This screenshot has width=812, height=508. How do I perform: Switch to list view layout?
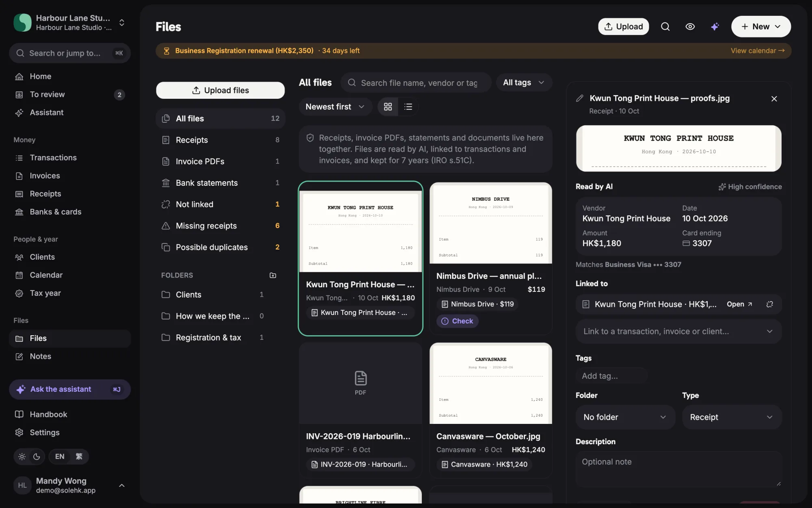click(x=408, y=106)
